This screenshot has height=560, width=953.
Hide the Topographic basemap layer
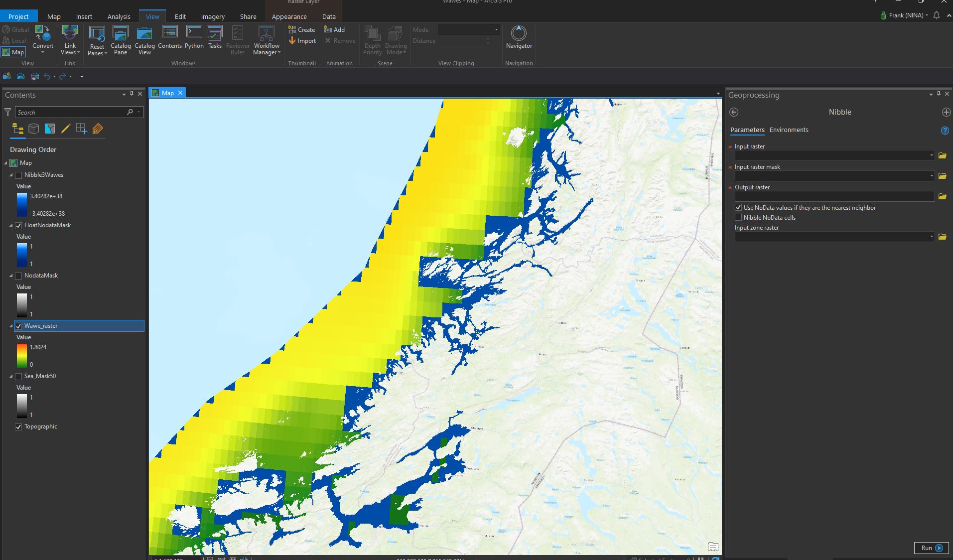click(x=19, y=427)
